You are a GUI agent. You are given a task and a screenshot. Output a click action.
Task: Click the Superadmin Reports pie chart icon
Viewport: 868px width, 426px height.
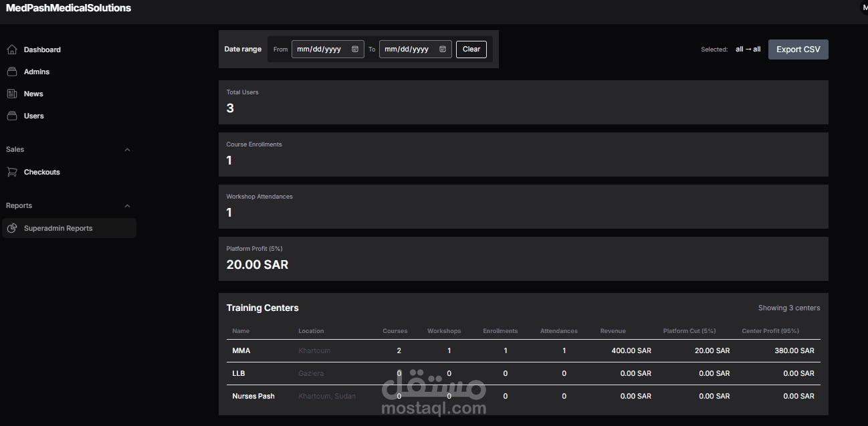12,228
